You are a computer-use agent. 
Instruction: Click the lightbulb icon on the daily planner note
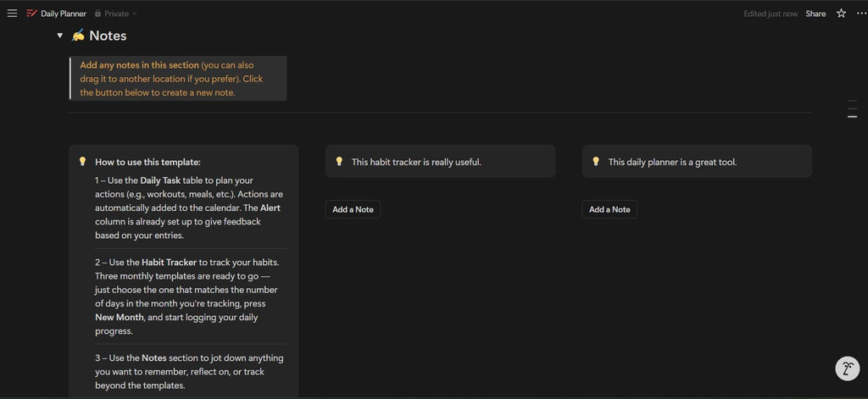click(x=596, y=162)
